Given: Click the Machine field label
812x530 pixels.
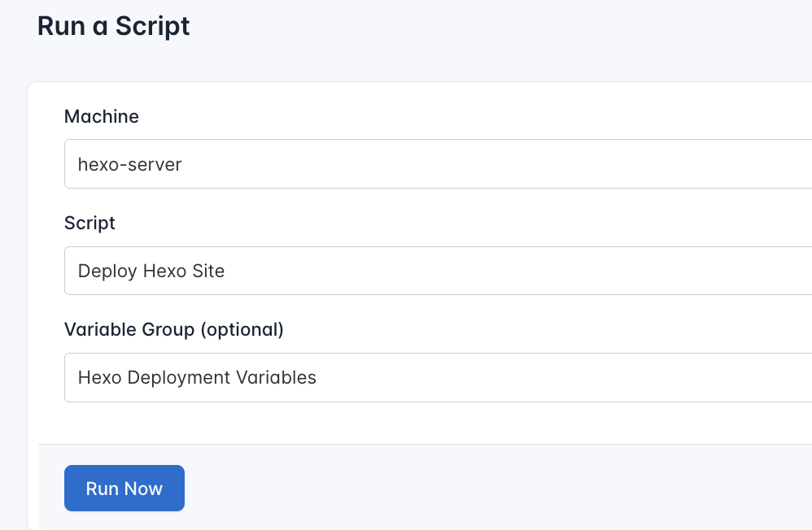Looking at the screenshot, I should pos(101,116).
